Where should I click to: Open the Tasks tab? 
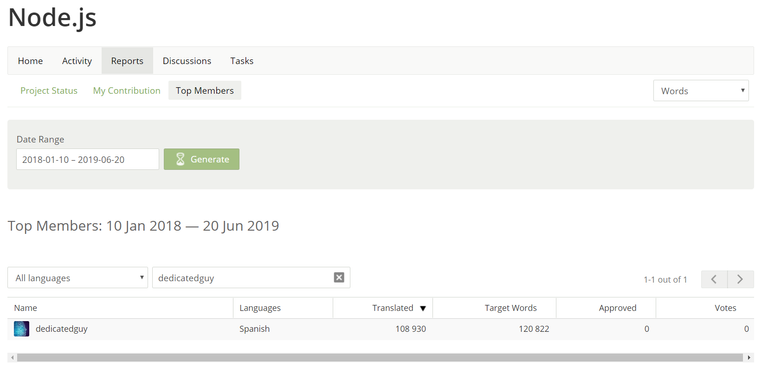[242, 61]
